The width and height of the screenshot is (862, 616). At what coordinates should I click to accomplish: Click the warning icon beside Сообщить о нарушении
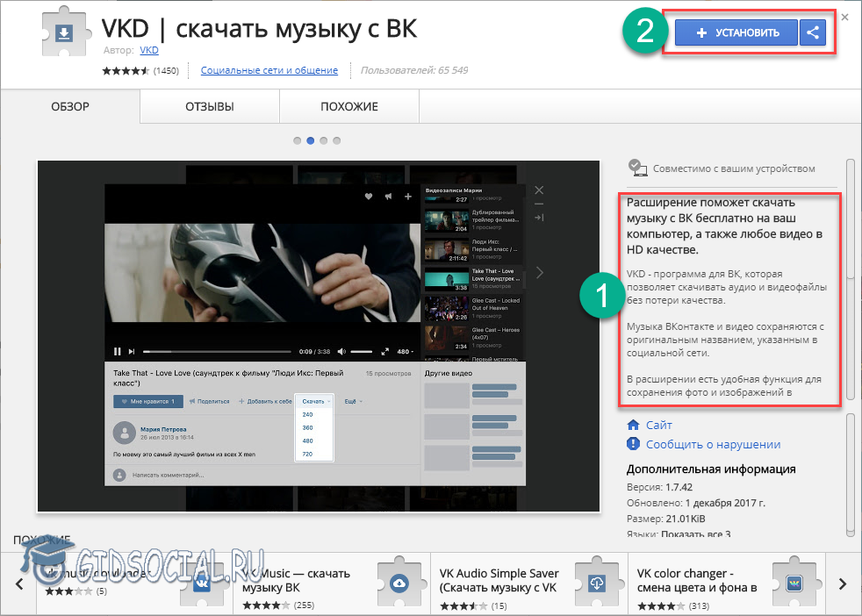tap(634, 444)
